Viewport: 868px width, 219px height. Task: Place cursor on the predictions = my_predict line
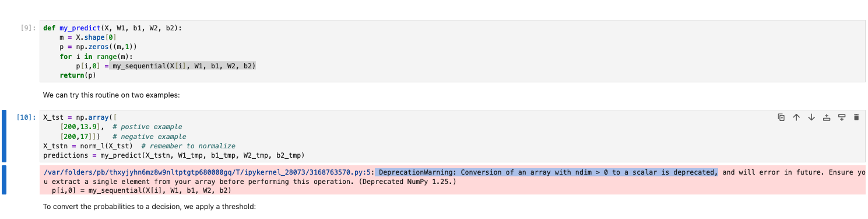click(174, 155)
